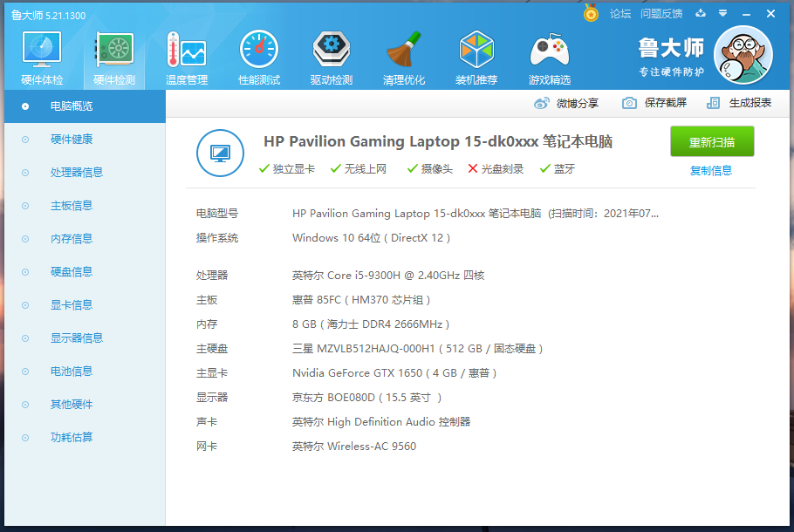Click the 鲁大师 mascot avatar
Screen dimensions: 794x532
pyautogui.click(x=743, y=55)
